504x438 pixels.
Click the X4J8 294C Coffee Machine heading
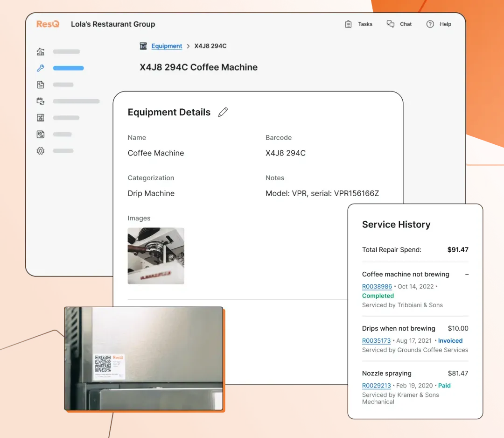pyautogui.click(x=199, y=67)
